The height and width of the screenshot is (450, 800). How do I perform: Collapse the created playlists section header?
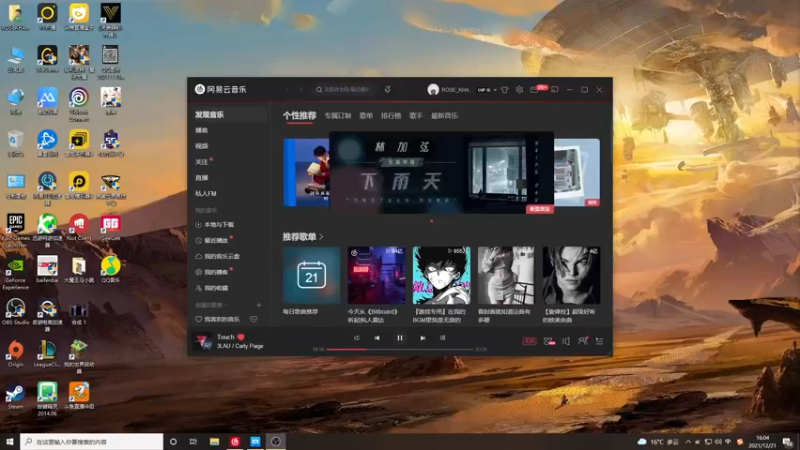211,305
